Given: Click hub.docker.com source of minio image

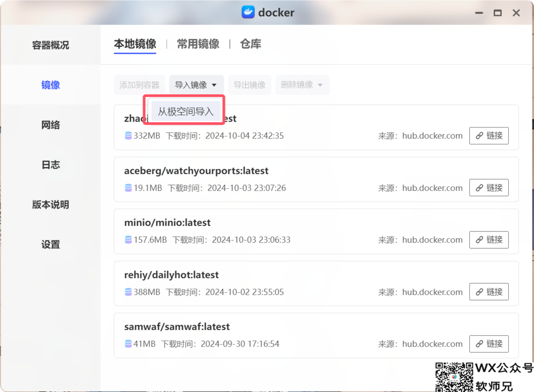Looking at the screenshot, I should click(x=432, y=240).
